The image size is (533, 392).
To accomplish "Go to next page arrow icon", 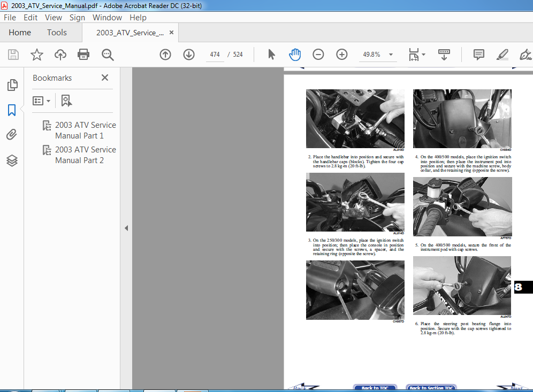I will [189, 55].
